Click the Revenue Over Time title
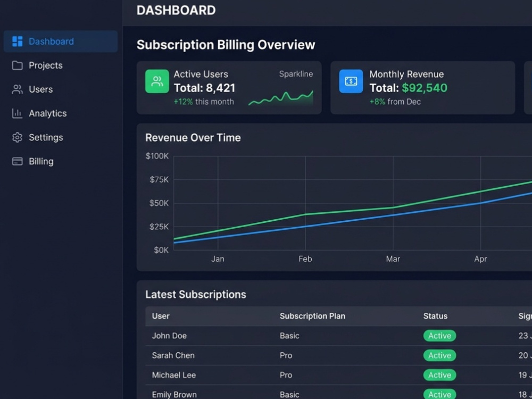Screen dimensions: 532x399 tap(193, 138)
